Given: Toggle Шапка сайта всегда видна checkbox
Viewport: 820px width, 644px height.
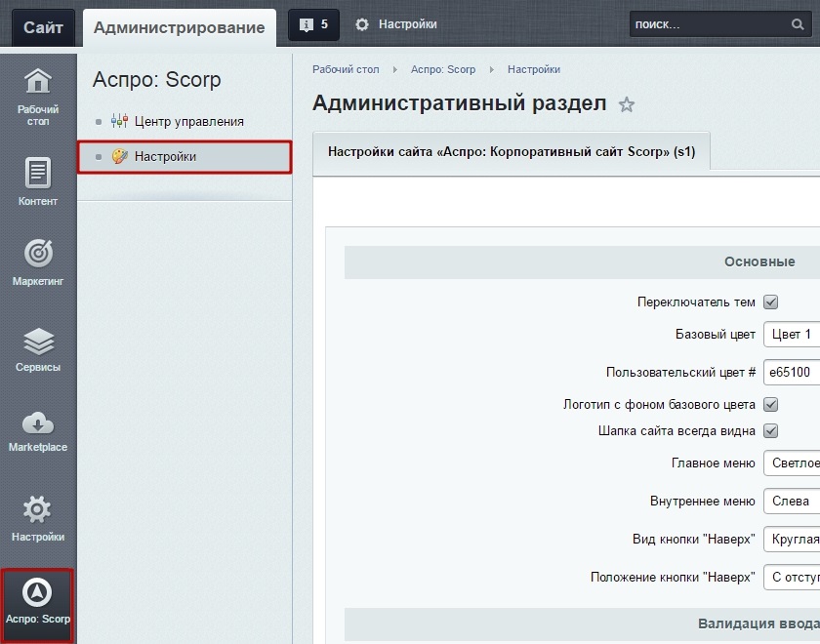Looking at the screenshot, I should 770,430.
